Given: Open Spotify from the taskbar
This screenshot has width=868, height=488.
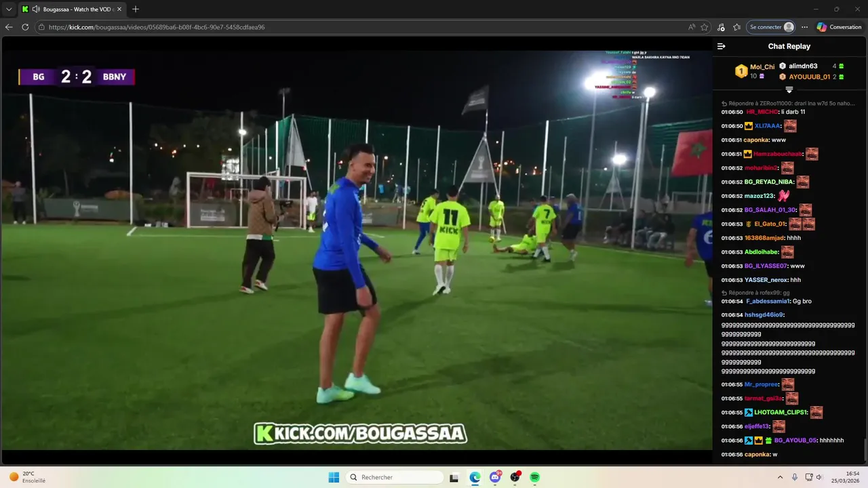Looking at the screenshot, I should [534, 477].
